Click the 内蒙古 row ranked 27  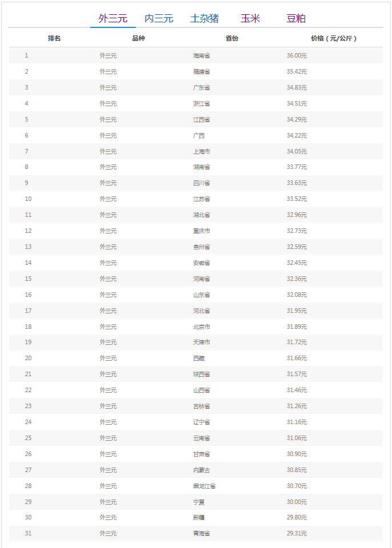(196, 469)
